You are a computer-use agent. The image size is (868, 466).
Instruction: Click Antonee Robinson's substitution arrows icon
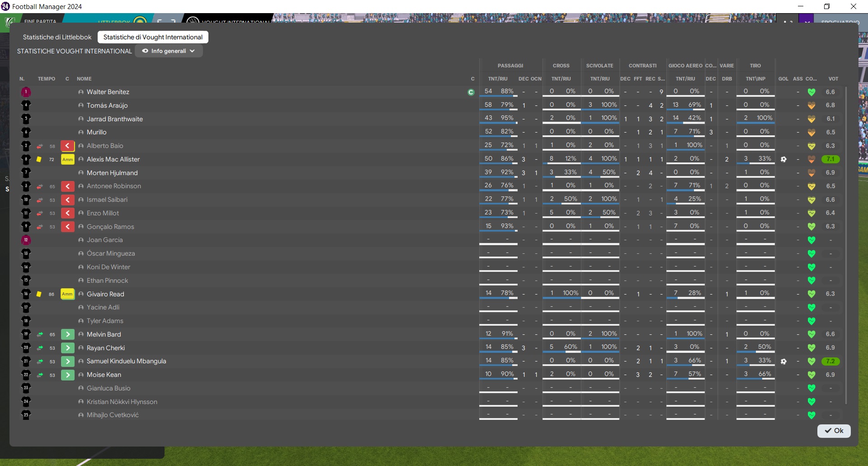coord(40,186)
